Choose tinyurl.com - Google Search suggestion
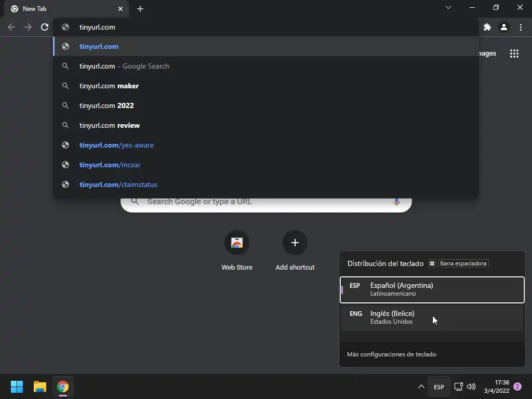 266,66
